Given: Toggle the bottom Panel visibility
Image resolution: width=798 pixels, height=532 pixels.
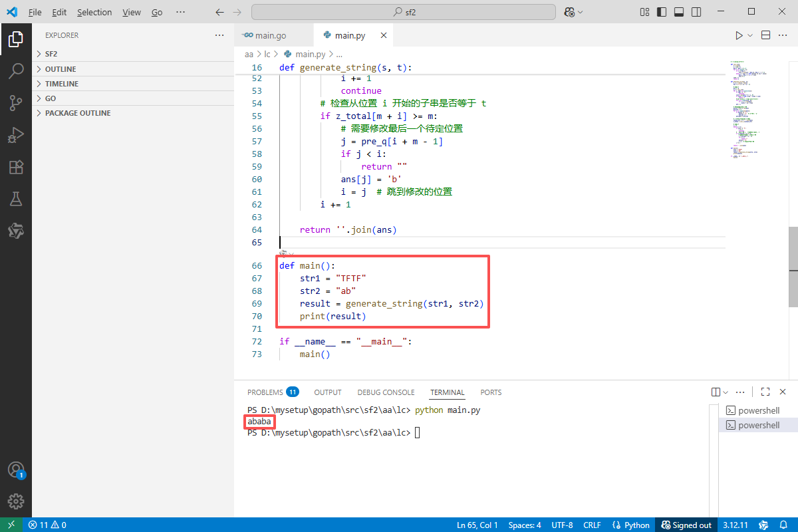Looking at the screenshot, I should 679,12.
